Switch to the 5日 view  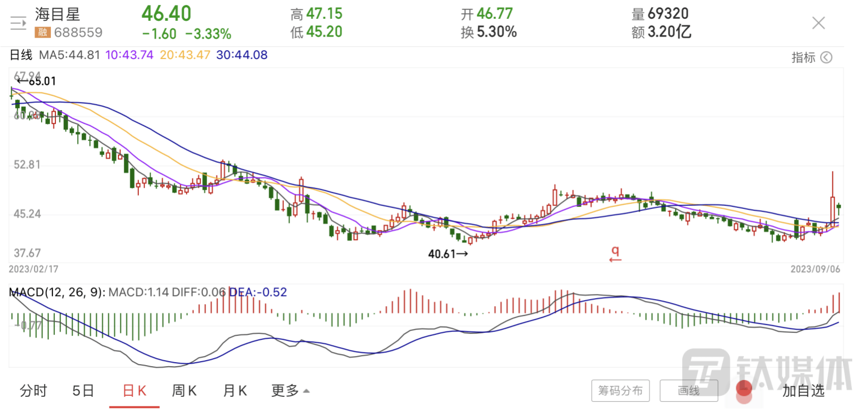click(83, 391)
